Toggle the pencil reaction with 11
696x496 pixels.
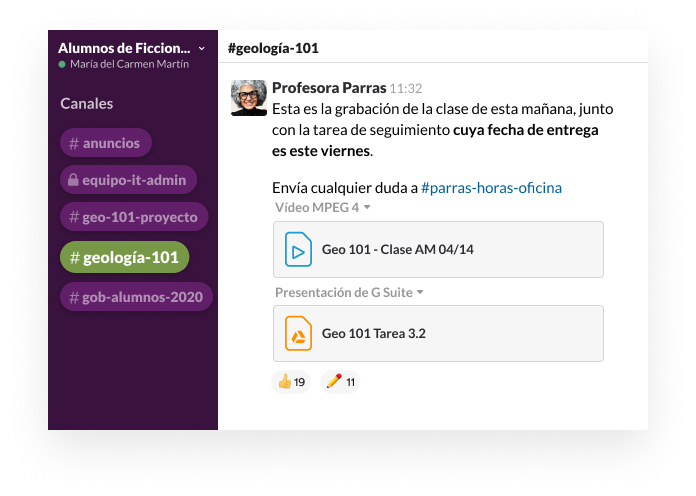[340, 381]
